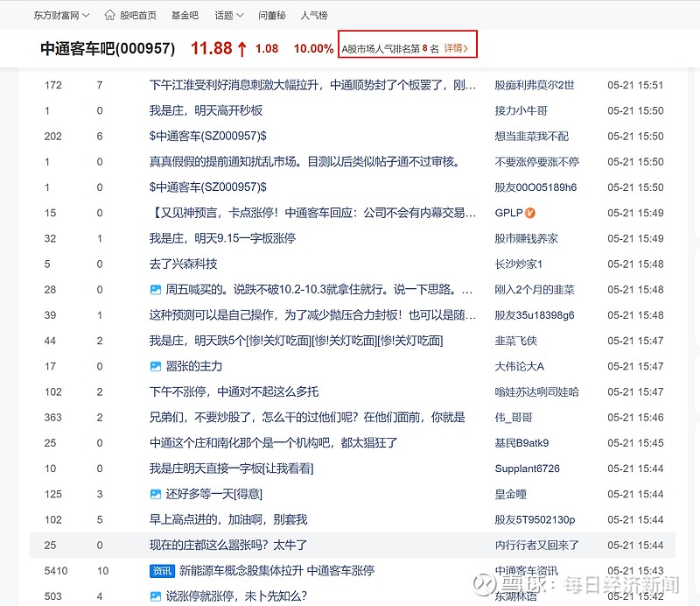Image resolution: width=700 pixels, height=606 pixels.
Task: Click the image icon on the bottom 说涨停就涨停 post
Action: [157, 596]
